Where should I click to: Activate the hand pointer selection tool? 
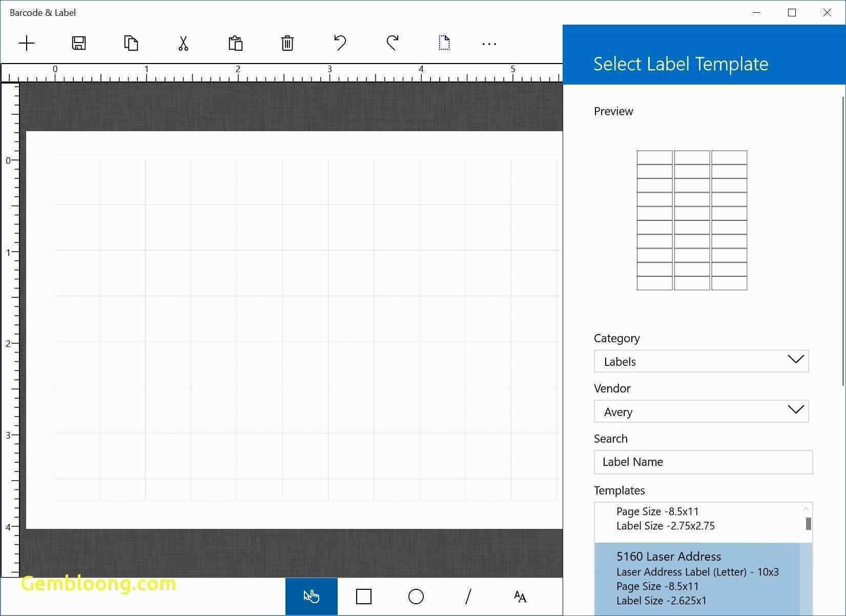[x=312, y=597]
